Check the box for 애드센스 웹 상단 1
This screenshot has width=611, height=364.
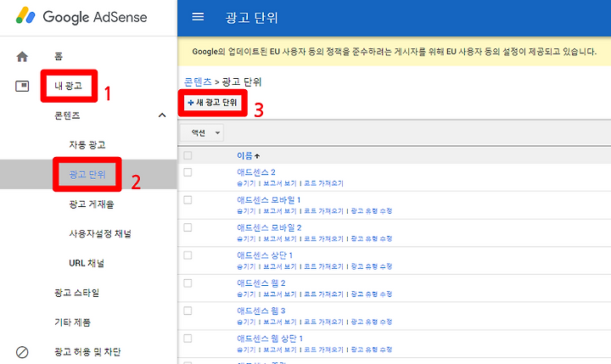pos(188,339)
